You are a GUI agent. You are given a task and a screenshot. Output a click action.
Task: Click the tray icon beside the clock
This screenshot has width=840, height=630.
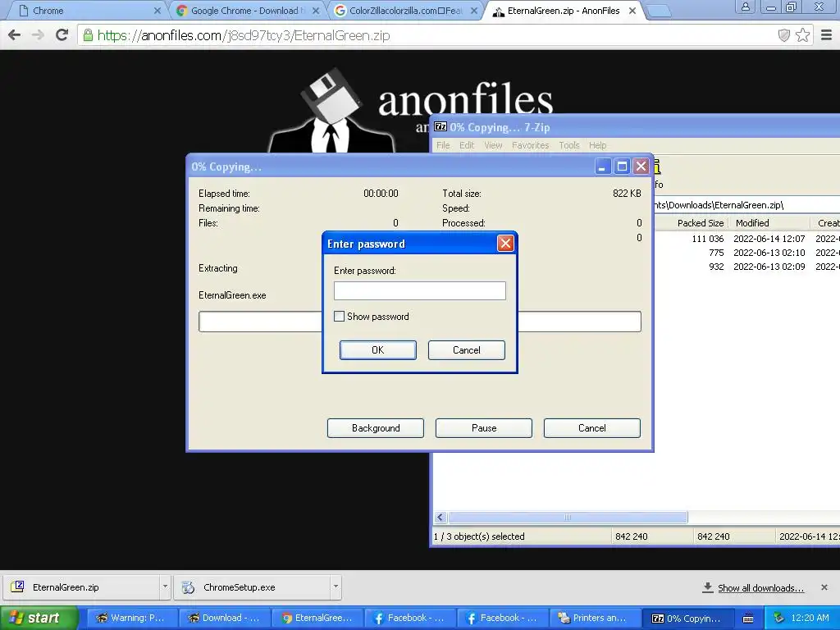click(x=779, y=618)
